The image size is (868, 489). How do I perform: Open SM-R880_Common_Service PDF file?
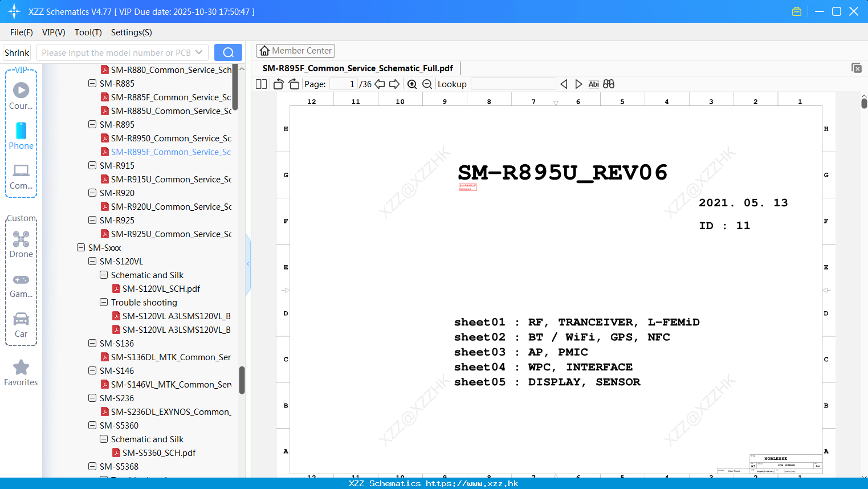coord(166,70)
